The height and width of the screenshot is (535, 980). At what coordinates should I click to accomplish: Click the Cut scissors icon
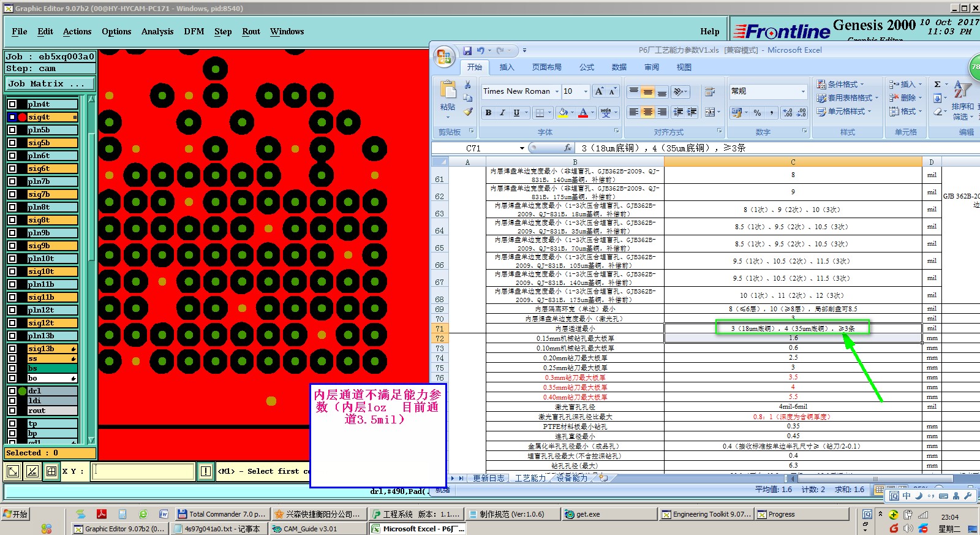[x=468, y=85]
